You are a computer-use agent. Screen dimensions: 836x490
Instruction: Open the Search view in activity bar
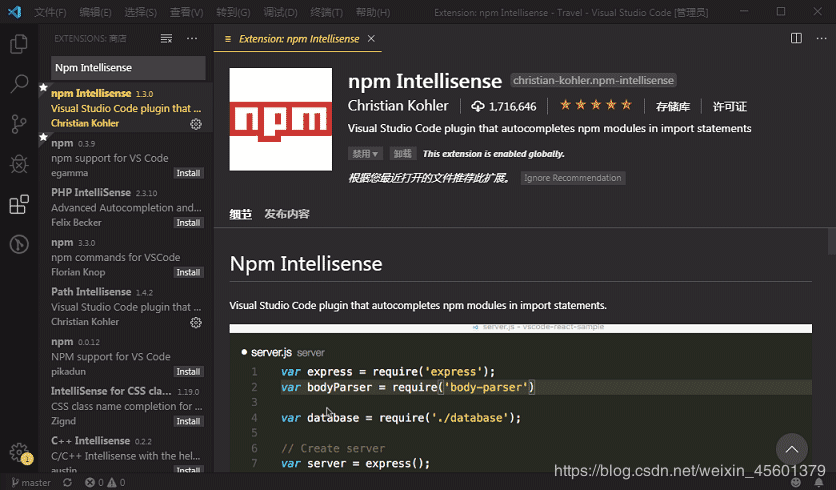click(x=18, y=84)
